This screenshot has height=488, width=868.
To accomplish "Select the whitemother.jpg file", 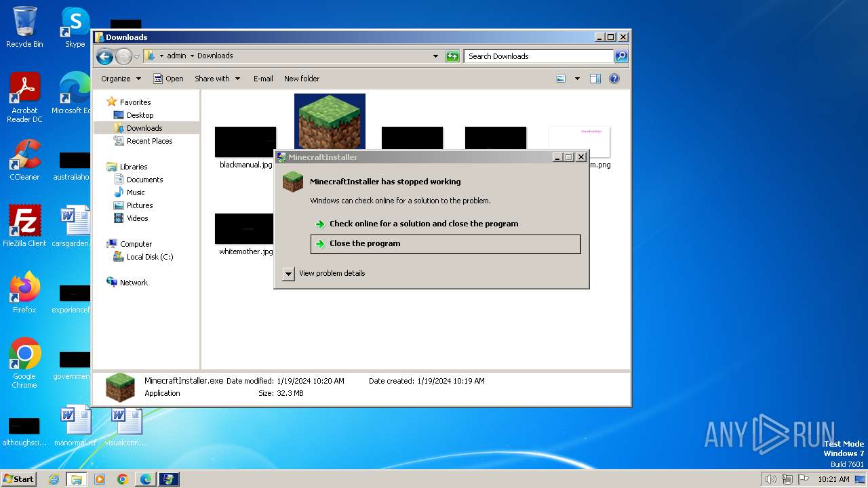I will tap(245, 235).
